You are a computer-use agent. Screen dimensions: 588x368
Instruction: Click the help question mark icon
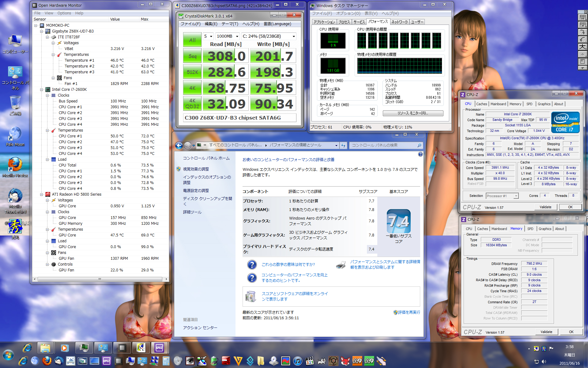(420, 154)
